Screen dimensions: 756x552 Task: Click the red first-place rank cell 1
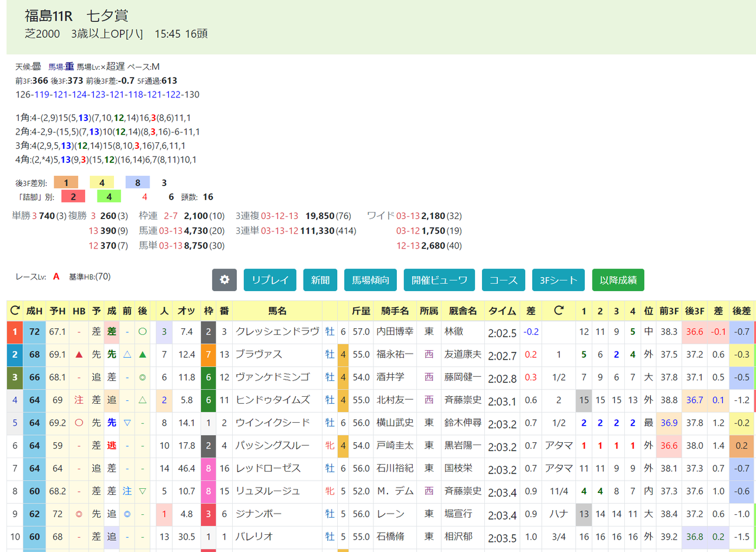click(x=15, y=332)
